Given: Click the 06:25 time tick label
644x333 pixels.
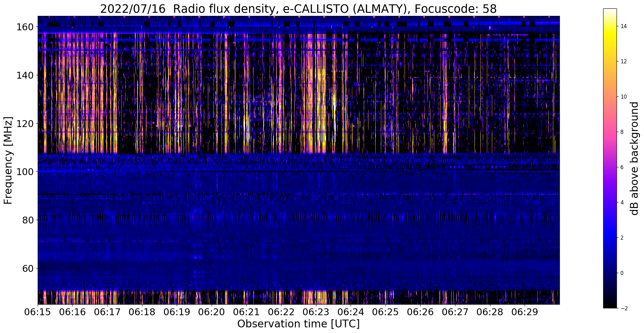Looking at the screenshot, I should 386,312.
